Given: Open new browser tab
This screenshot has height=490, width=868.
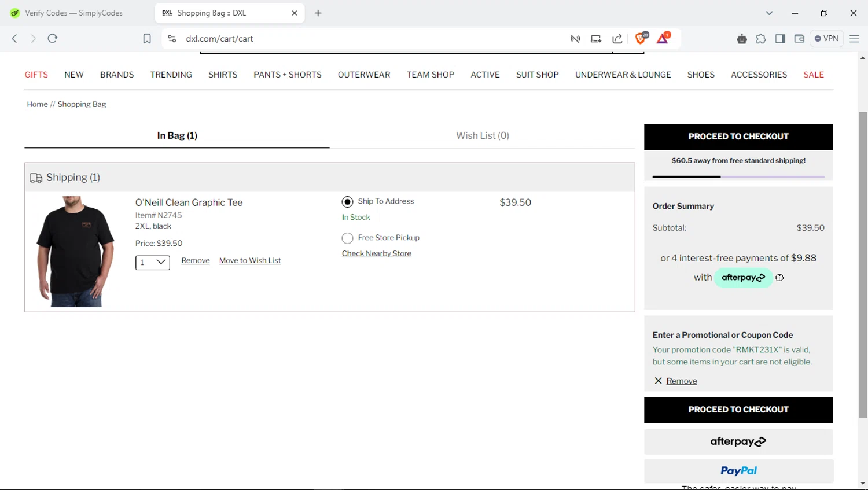Looking at the screenshot, I should (x=318, y=13).
